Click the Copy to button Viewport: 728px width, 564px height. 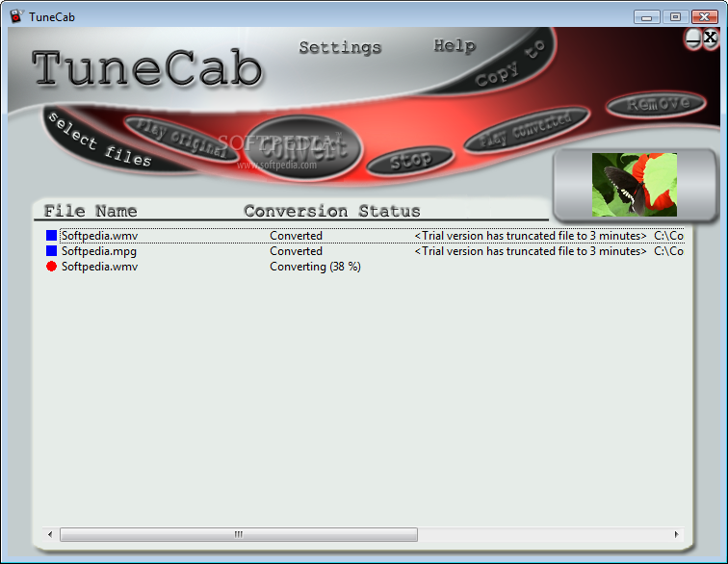tap(509, 64)
